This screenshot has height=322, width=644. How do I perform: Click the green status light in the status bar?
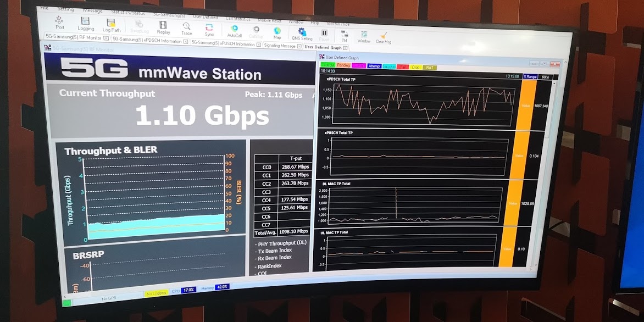pyautogui.click(x=66, y=303)
